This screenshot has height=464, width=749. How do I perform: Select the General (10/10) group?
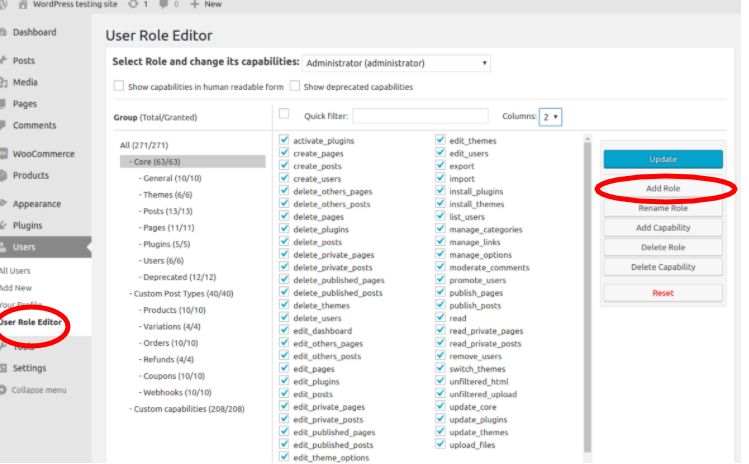(x=172, y=178)
